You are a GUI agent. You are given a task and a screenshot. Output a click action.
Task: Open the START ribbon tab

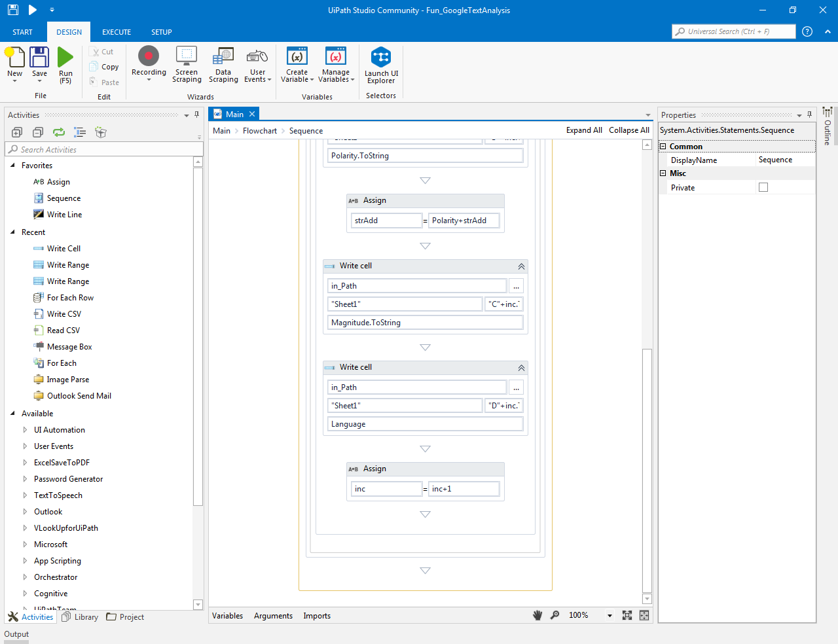pos(22,32)
